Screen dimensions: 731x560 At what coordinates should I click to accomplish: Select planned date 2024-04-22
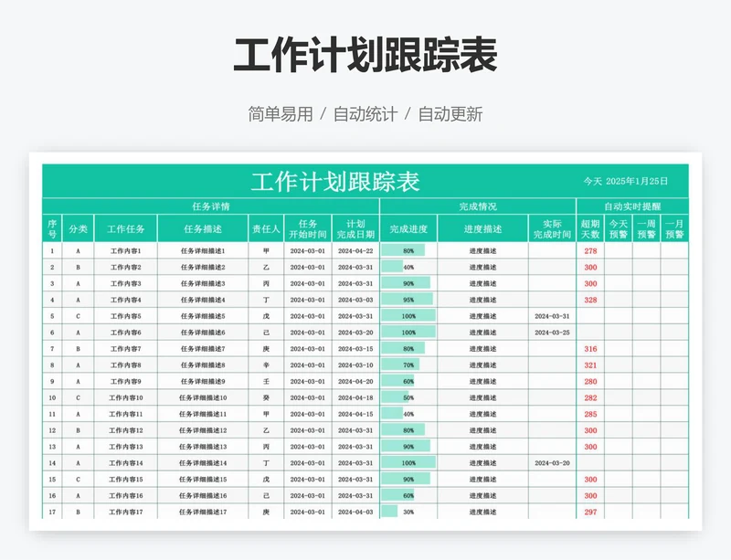[x=355, y=251]
